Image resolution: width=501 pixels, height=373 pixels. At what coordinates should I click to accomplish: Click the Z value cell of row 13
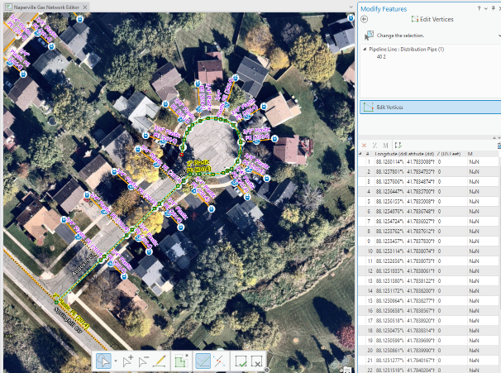click(451, 281)
